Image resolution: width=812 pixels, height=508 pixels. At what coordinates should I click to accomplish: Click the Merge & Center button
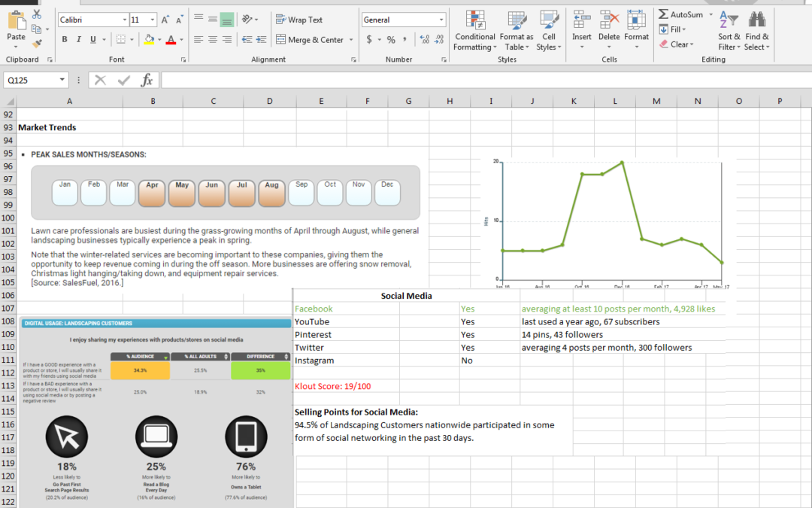310,40
